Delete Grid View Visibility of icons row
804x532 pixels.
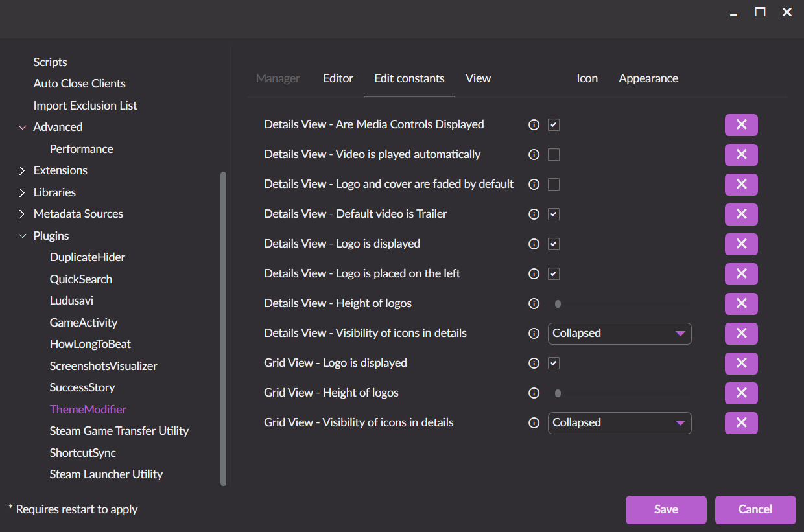(741, 423)
